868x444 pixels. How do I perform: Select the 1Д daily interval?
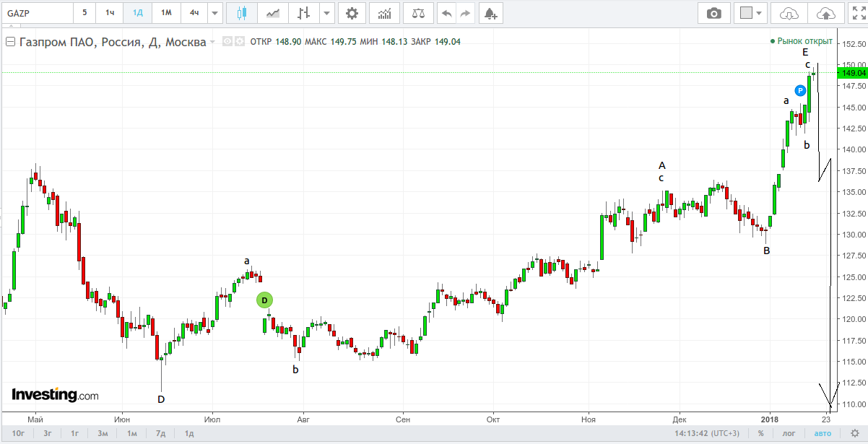137,13
